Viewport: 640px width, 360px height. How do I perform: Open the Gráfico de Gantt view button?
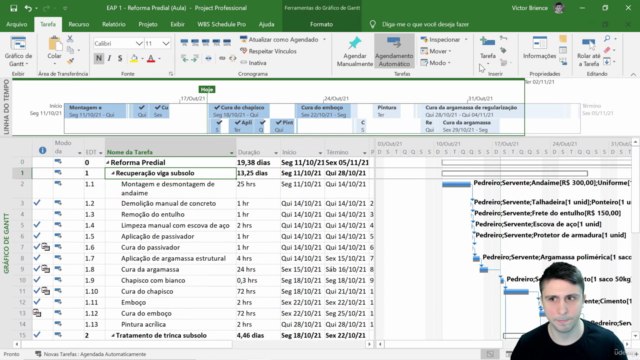(18, 52)
